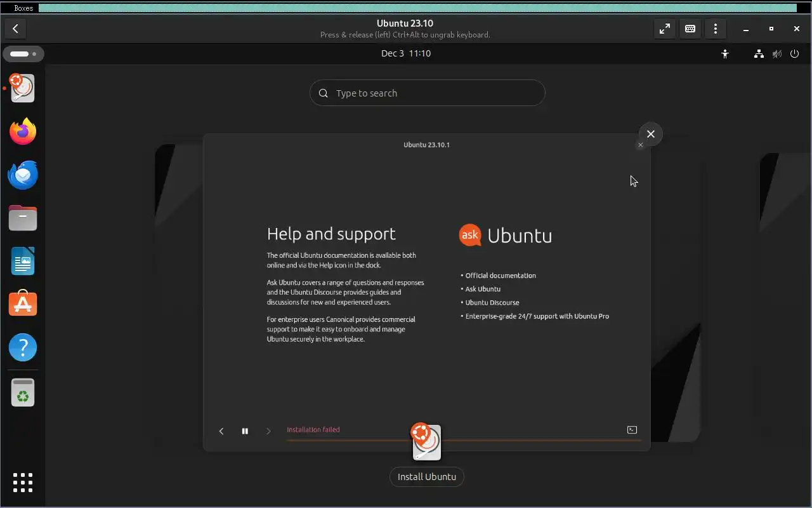Open the App Center from the dock
812x508 pixels.
(x=23, y=304)
